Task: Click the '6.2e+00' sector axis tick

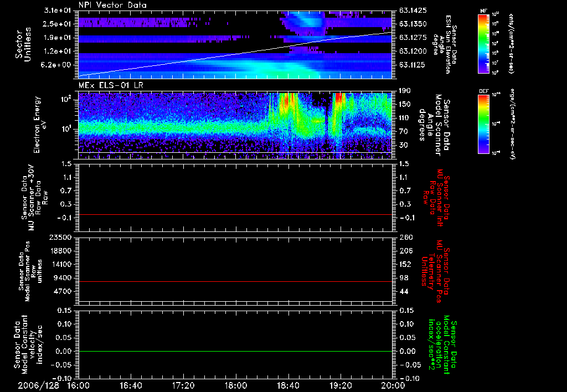Action: pos(57,65)
